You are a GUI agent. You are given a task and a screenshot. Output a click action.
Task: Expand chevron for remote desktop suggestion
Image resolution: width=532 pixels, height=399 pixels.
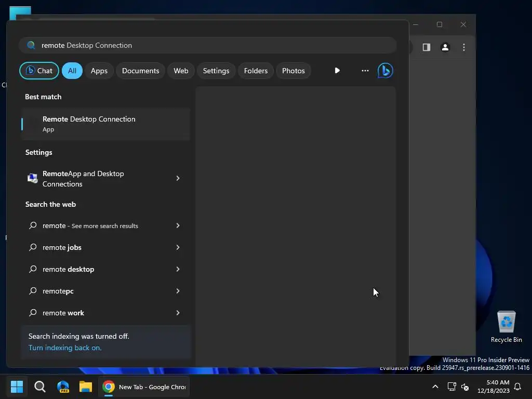pos(178,269)
